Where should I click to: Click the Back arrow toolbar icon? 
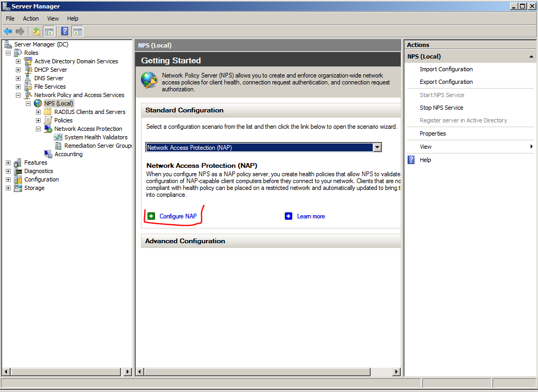pyautogui.click(x=8, y=32)
